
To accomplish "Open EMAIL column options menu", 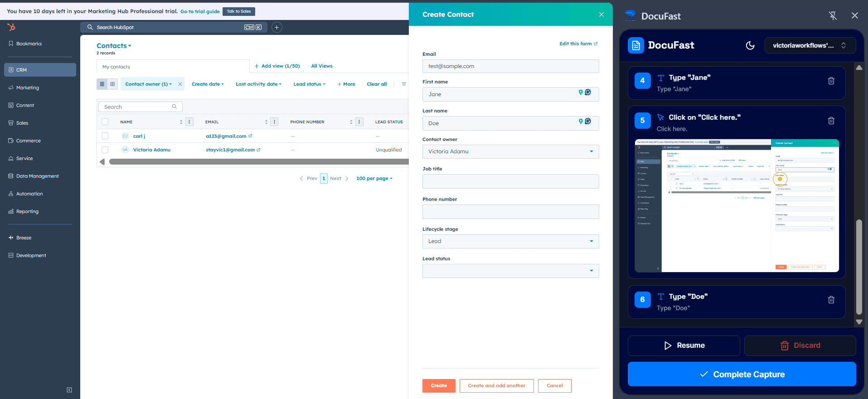I will [x=274, y=122].
